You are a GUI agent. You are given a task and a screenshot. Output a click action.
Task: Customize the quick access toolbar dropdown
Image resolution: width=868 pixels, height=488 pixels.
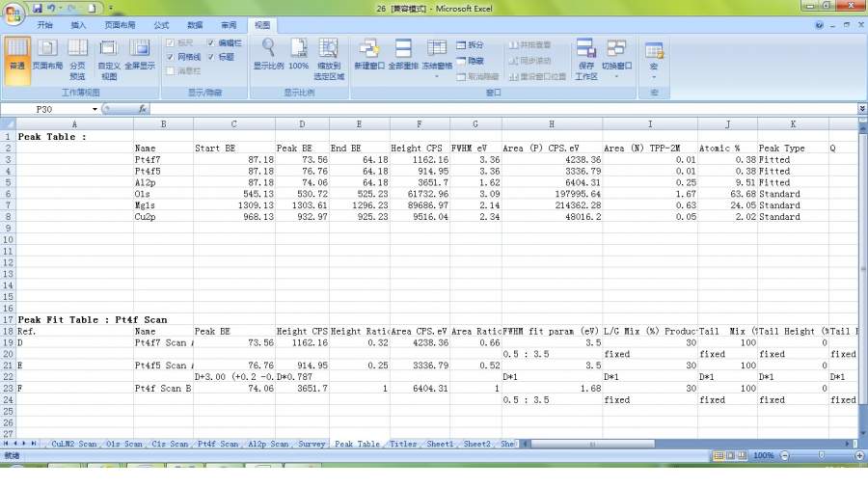[x=111, y=9]
